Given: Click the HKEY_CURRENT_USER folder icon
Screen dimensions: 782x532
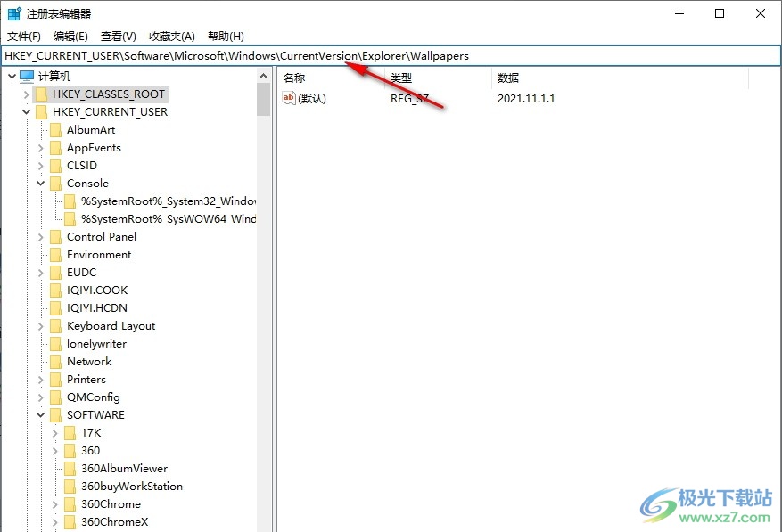Looking at the screenshot, I should (x=41, y=112).
